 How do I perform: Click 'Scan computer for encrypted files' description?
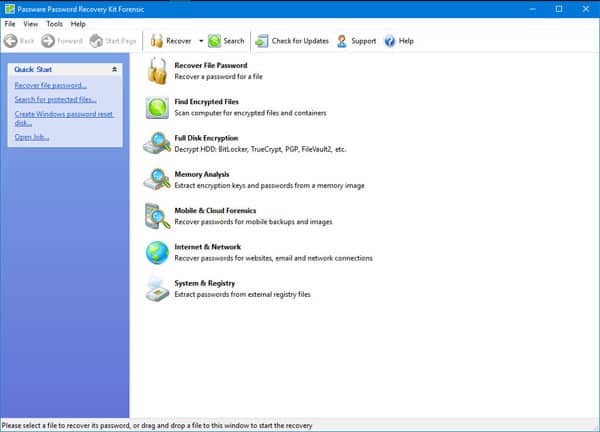tap(251, 113)
